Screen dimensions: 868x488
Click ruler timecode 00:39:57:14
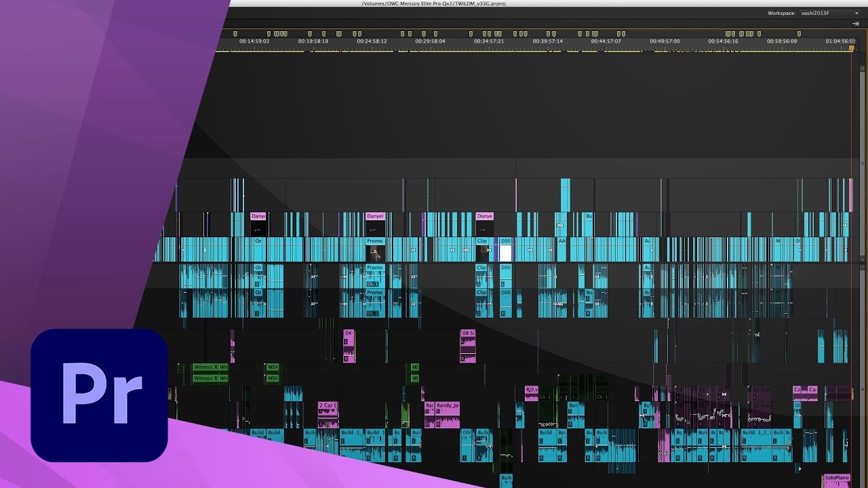pyautogui.click(x=548, y=41)
